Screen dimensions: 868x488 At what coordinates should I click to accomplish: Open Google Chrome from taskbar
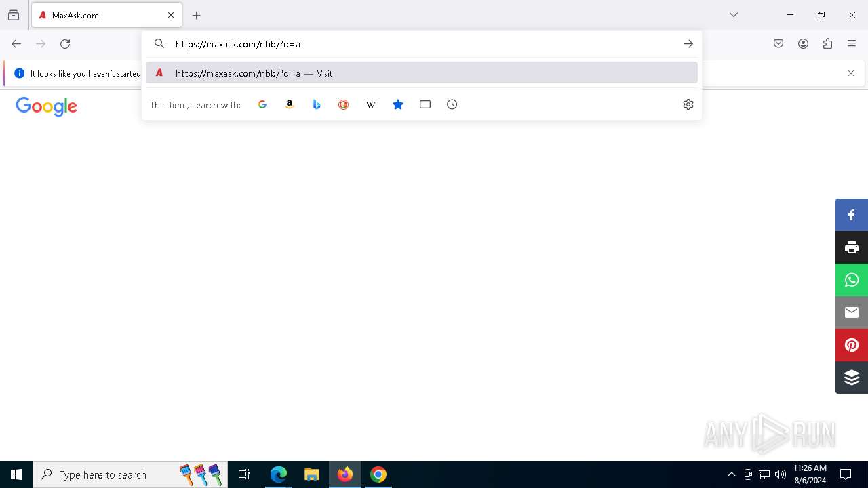[x=378, y=474]
